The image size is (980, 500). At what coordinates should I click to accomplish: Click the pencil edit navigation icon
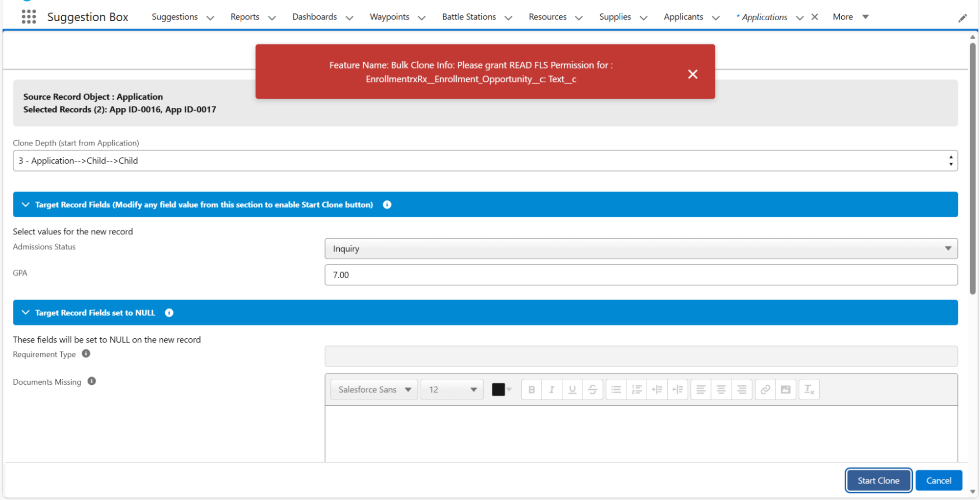click(x=962, y=18)
